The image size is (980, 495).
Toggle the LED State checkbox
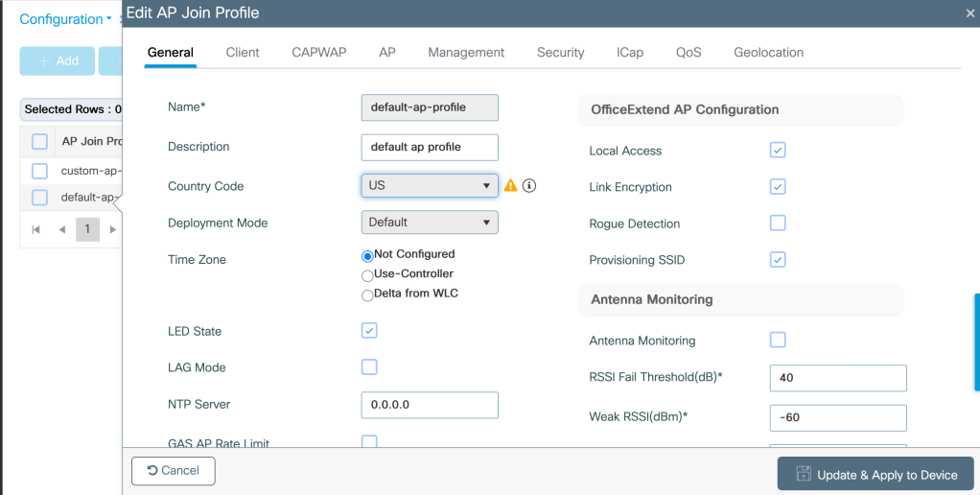click(369, 331)
